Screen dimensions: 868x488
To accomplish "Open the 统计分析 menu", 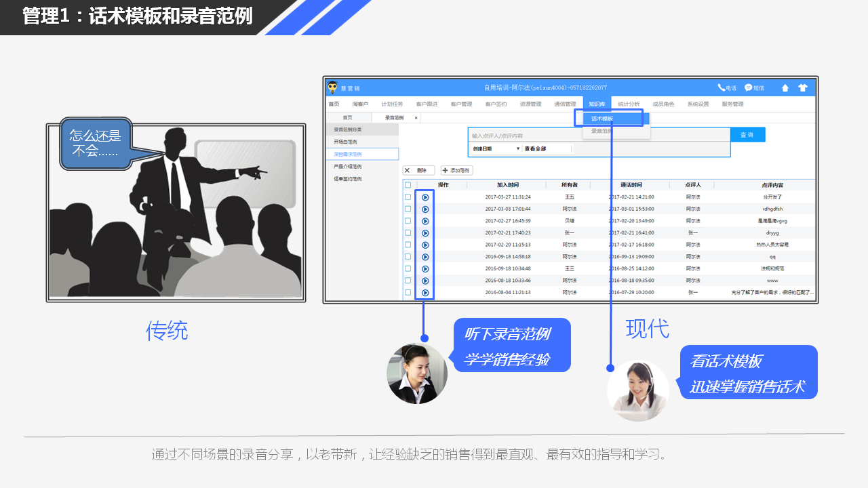I will 628,104.
